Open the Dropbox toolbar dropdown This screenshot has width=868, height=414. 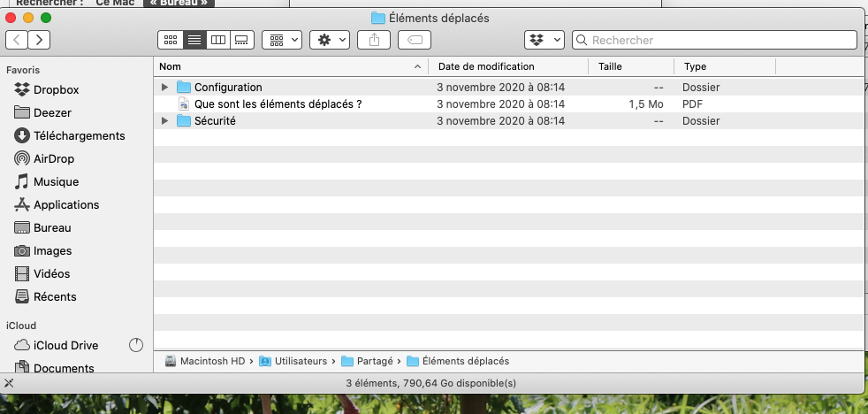(544, 40)
